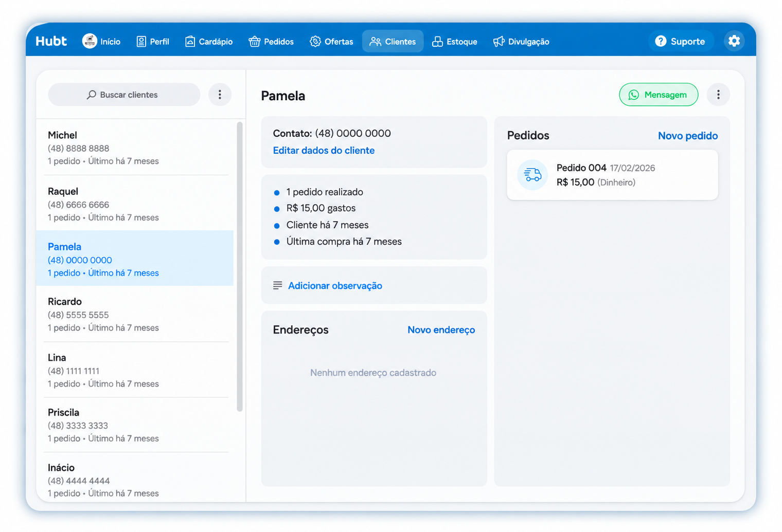Click 'R$ 15,00 gastos' text

click(321, 208)
